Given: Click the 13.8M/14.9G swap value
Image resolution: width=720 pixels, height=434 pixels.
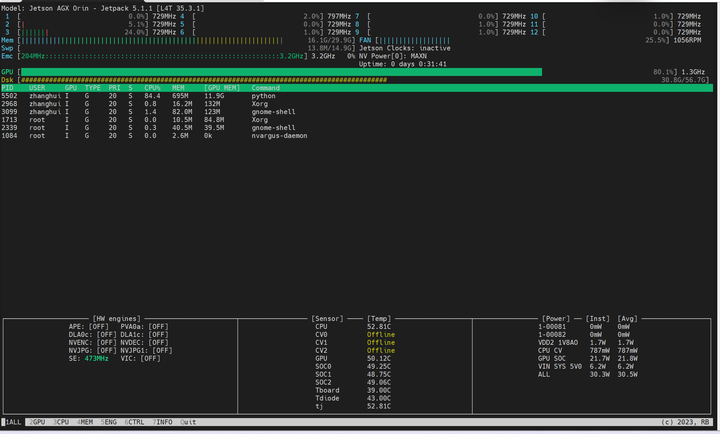Looking at the screenshot, I should pyautogui.click(x=329, y=48).
